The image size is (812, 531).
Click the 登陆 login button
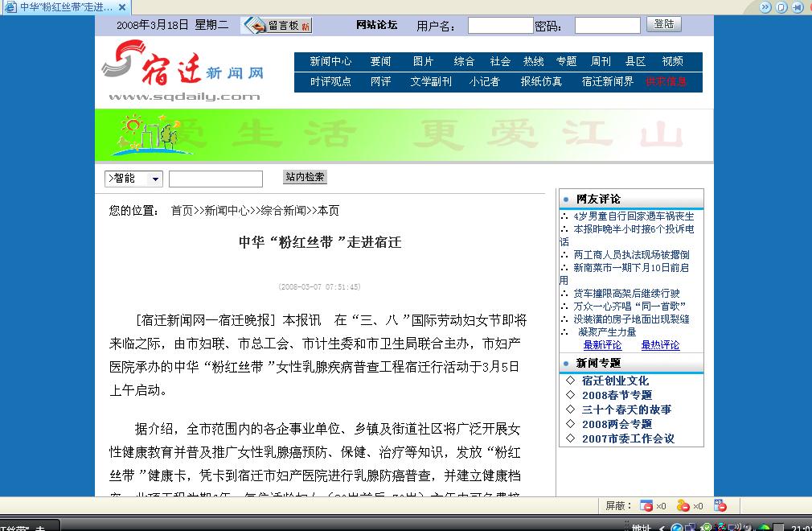point(664,24)
